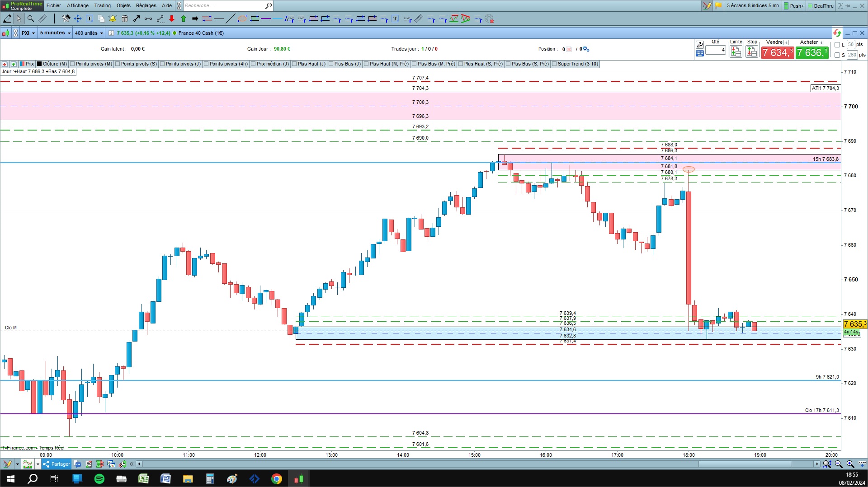868x487 pixels.
Task: Open info icon next to Vendre
Action: coord(786,42)
